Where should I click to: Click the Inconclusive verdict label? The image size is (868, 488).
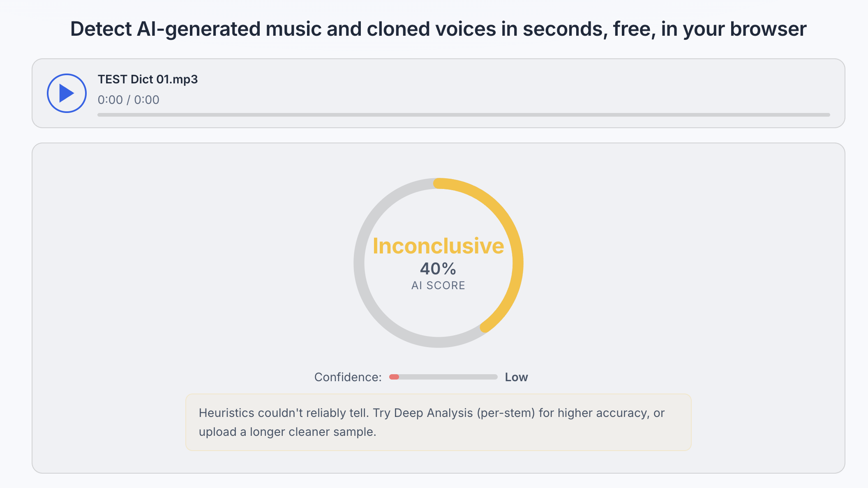(438, 246)
